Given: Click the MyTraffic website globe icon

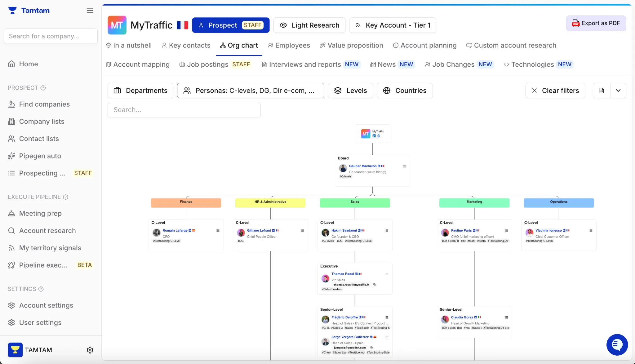Looking at the screenshot, I should tap(378, 136).
